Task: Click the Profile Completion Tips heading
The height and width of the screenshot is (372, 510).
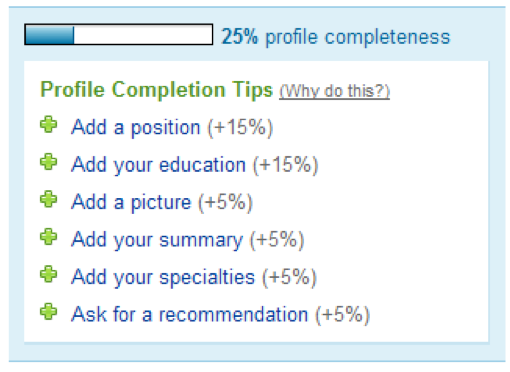Action: pyautogui.click(x=156, y=89)
